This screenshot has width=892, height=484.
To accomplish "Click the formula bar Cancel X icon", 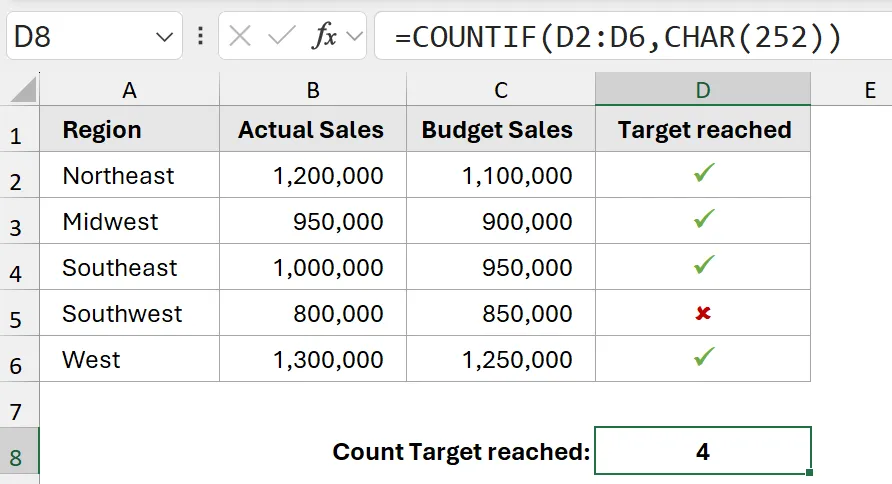I will click(239, 37).
